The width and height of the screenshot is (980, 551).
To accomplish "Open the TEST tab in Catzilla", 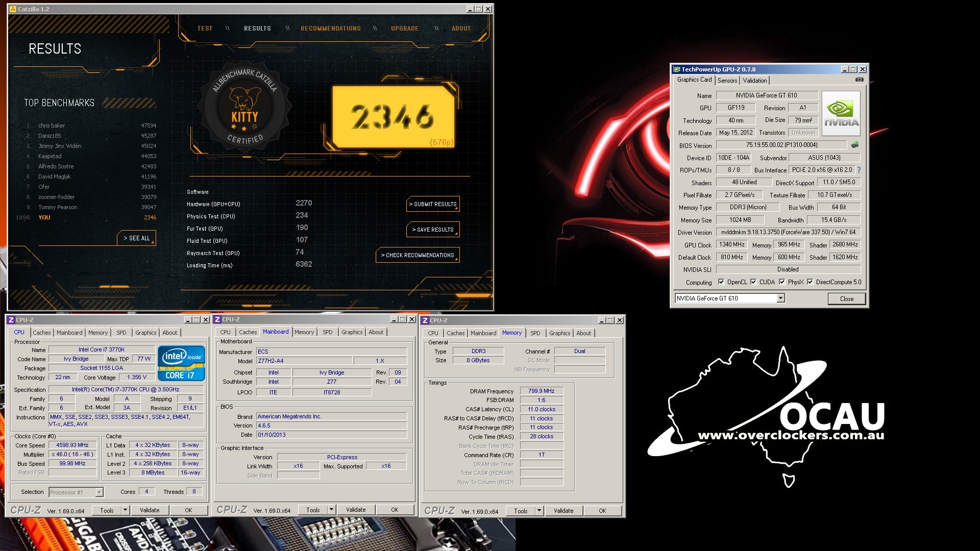I will (205, 29).
